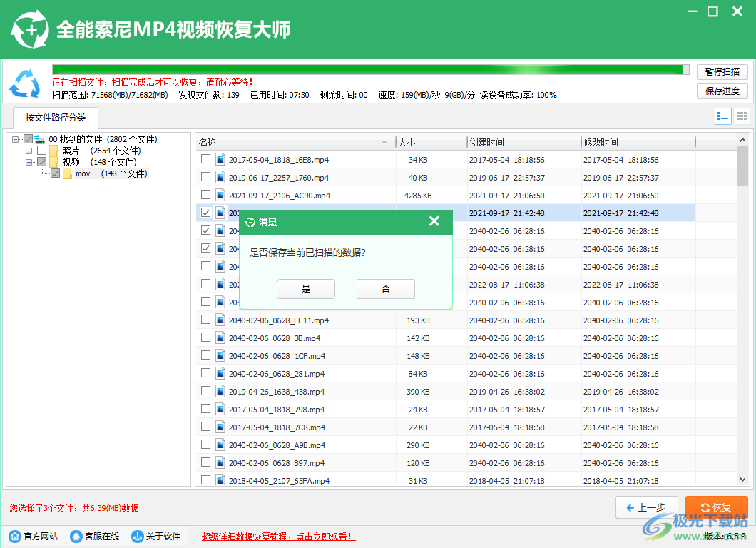Open the 超级详细数据恢复教程 link
This screenshot has height=548, width=756.
278,537
